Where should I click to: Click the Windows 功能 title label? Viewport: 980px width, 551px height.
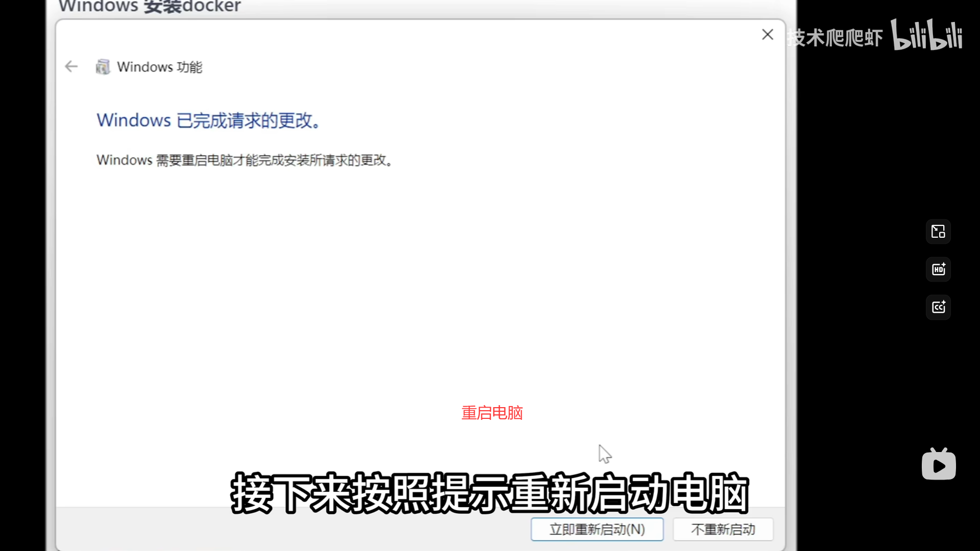pyautogui.click(x=159, y=67)
